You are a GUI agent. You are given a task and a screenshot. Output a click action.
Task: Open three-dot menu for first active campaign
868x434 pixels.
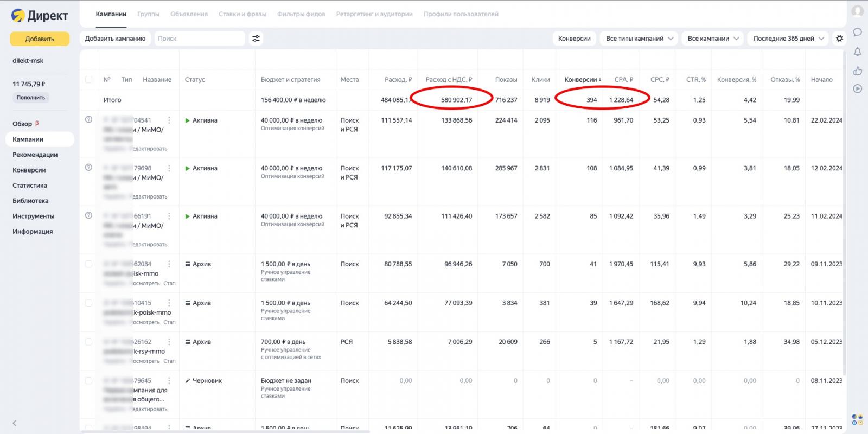tap(169, 120)
